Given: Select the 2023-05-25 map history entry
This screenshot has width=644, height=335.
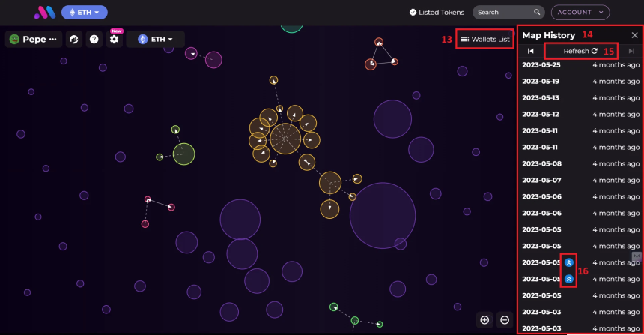Looking at the screenshot, I should [x=581, y=65].
